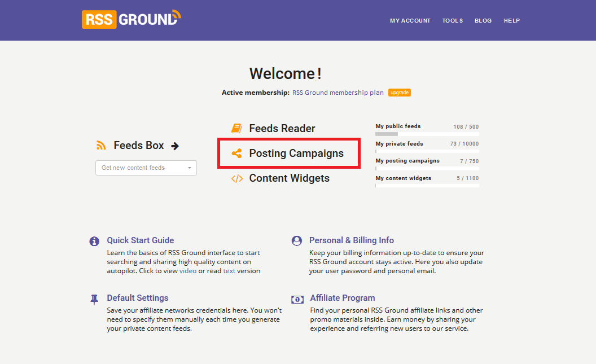Click the My private feeds label
Image resolution: width=596 pixels, height=364 pixels.
[399, 143]
